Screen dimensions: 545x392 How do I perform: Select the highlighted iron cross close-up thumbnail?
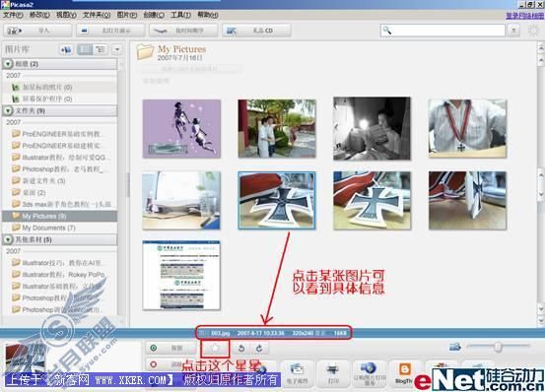(x=277, y=200)
